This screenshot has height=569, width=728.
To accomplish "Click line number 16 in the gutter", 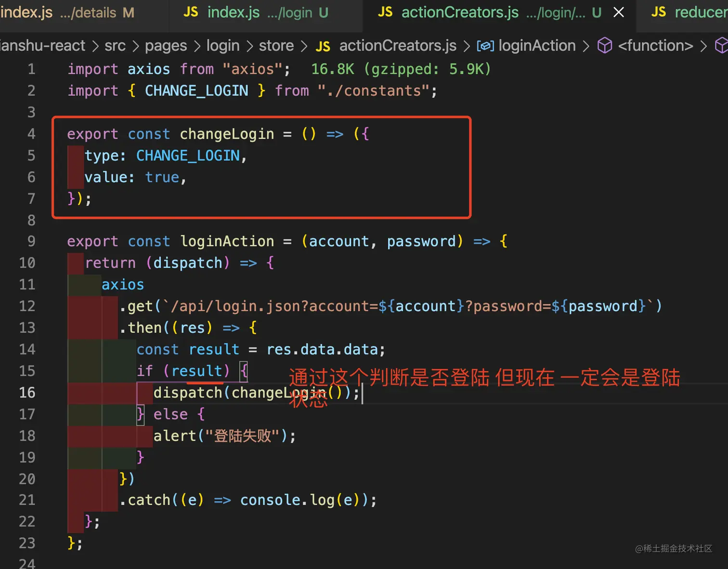I will (27, 393).
